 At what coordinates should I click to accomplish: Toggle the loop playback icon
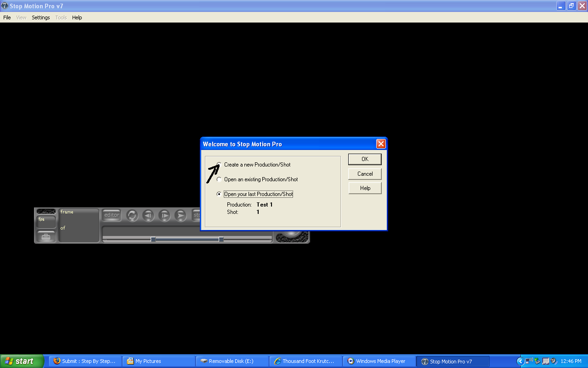(132, 215)
